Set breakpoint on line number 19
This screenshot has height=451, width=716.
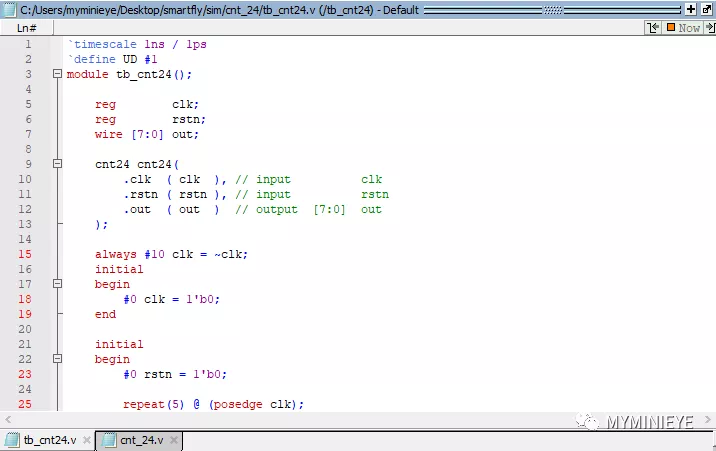[25, 315]
